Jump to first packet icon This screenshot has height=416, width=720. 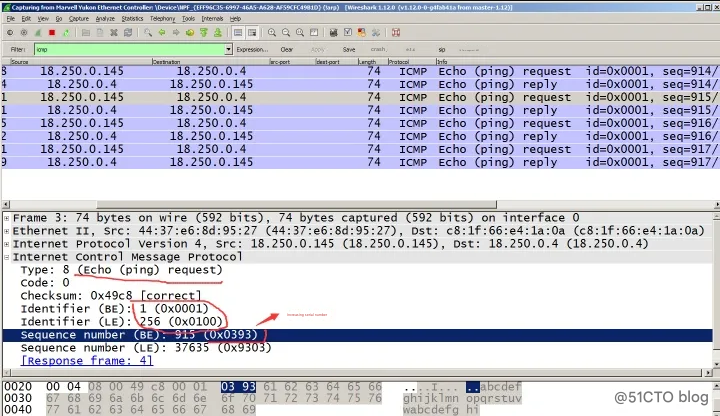pos(204,33)
